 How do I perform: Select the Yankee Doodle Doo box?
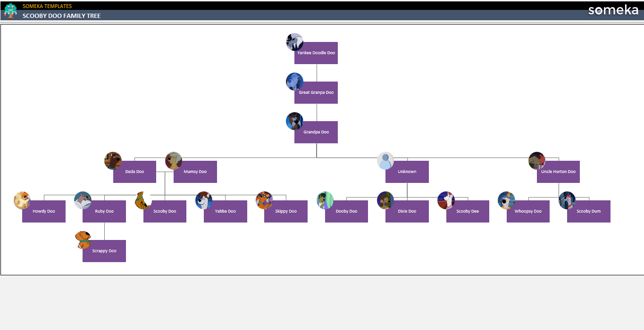316,53
